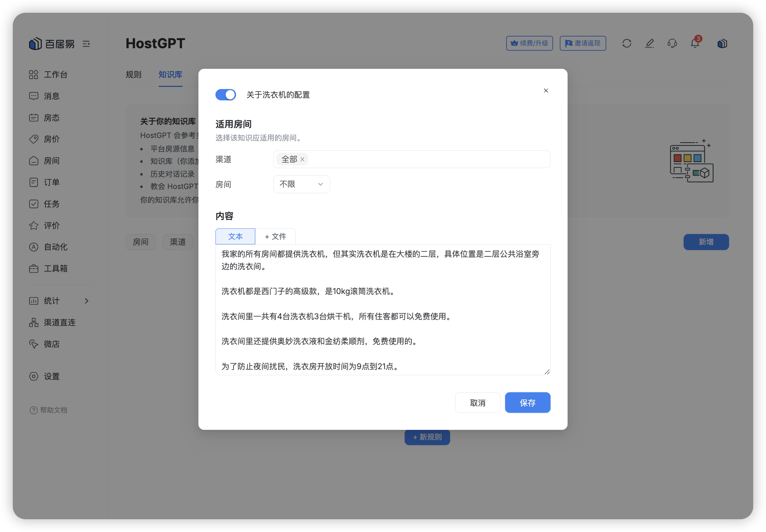This screenshot has height=532, width=766.
Task: Open the 房间 不限 dropdown
Action: (301, 184)
